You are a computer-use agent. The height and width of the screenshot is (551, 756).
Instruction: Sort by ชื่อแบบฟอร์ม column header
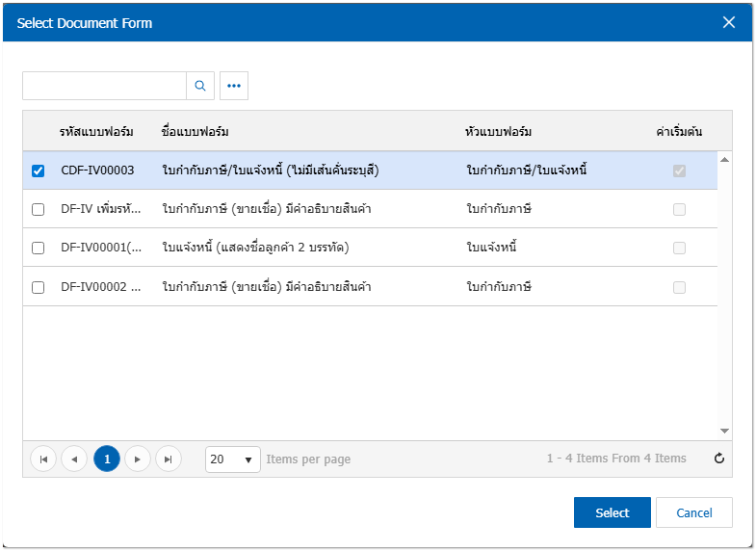[x=196, y=131]
